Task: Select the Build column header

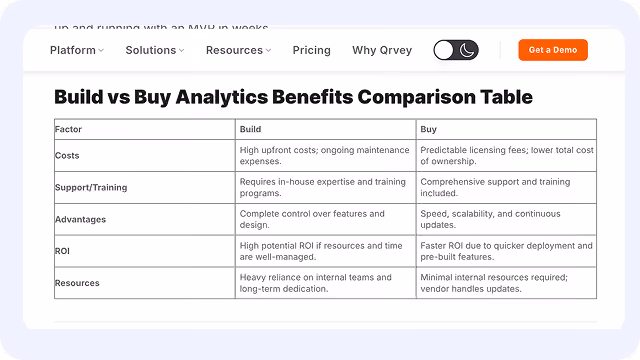Action: tap(250, 129)
